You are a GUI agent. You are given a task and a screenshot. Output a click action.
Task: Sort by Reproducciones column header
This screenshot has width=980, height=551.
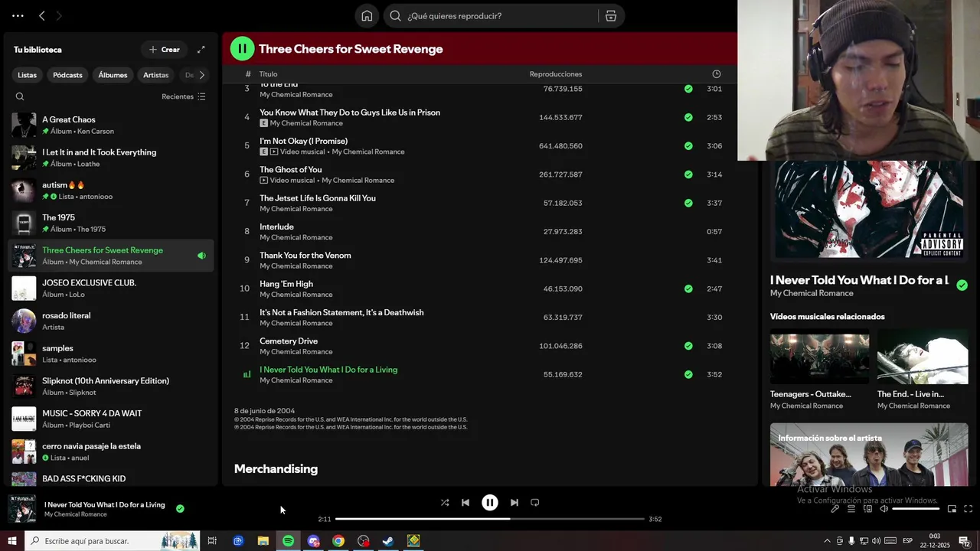click(556, 74)
